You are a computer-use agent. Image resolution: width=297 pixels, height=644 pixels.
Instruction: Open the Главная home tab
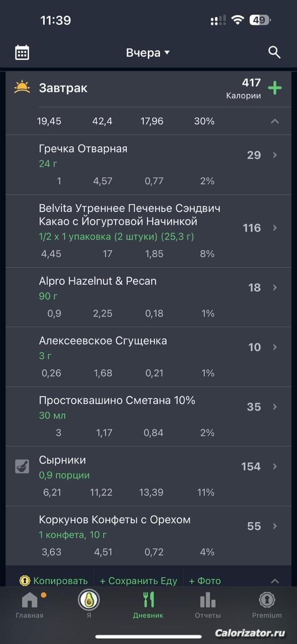(30, 605)
